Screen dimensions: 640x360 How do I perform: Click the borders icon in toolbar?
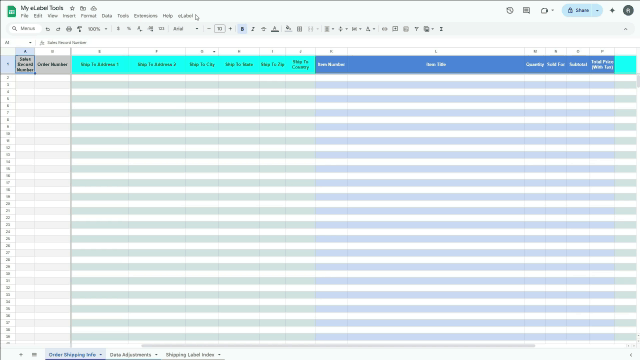point(300,29)
